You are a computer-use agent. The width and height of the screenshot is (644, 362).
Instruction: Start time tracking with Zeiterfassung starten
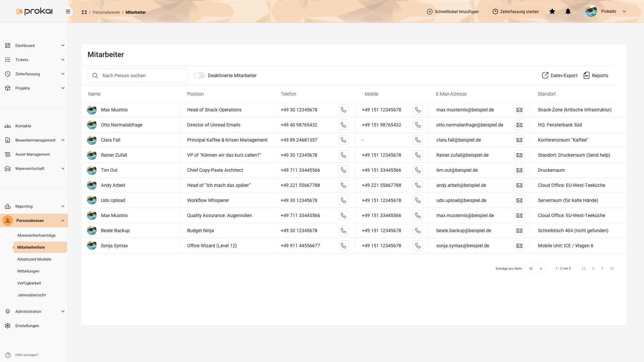click(516, 12)
